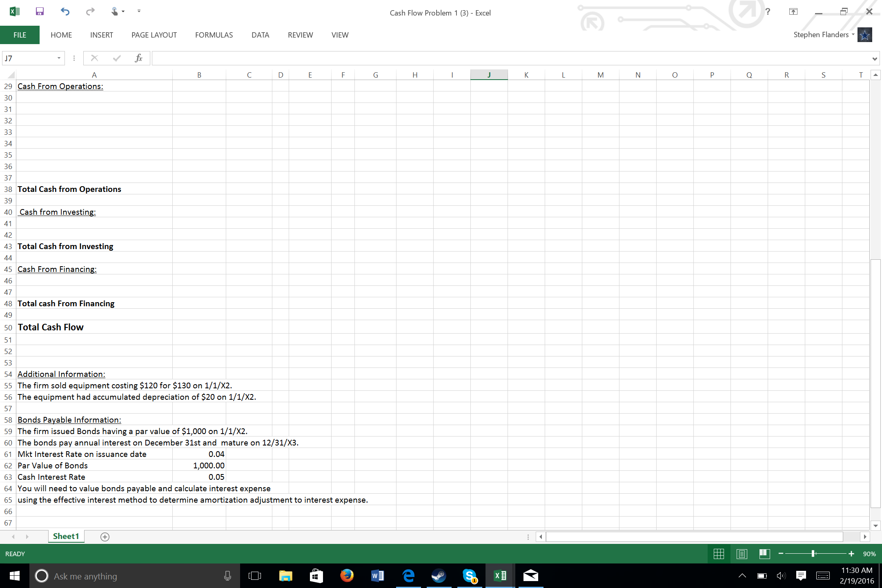Click the Ask me anything search box

[x=135, y=576]
